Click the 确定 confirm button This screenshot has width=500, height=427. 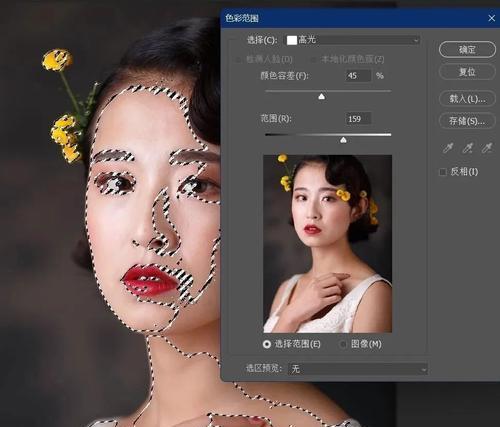click(x=467, y=50)
